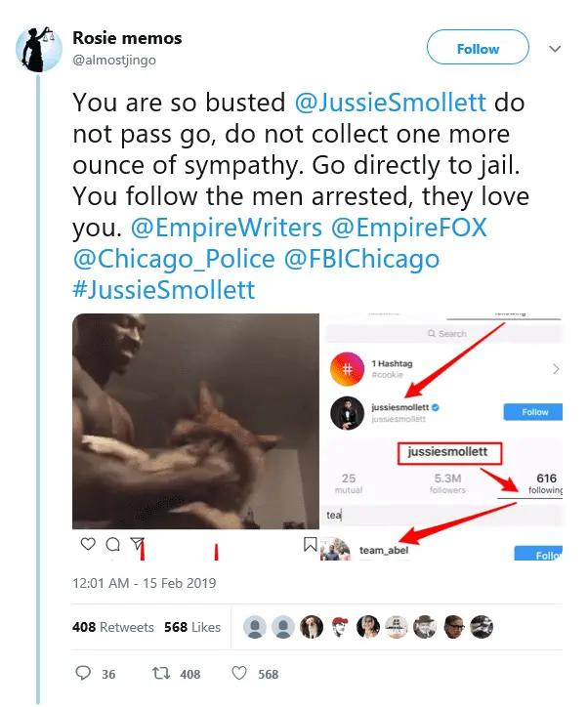Click the reply speech bubble icon
The width and height of the screenshot is (588, 707).
83,673
